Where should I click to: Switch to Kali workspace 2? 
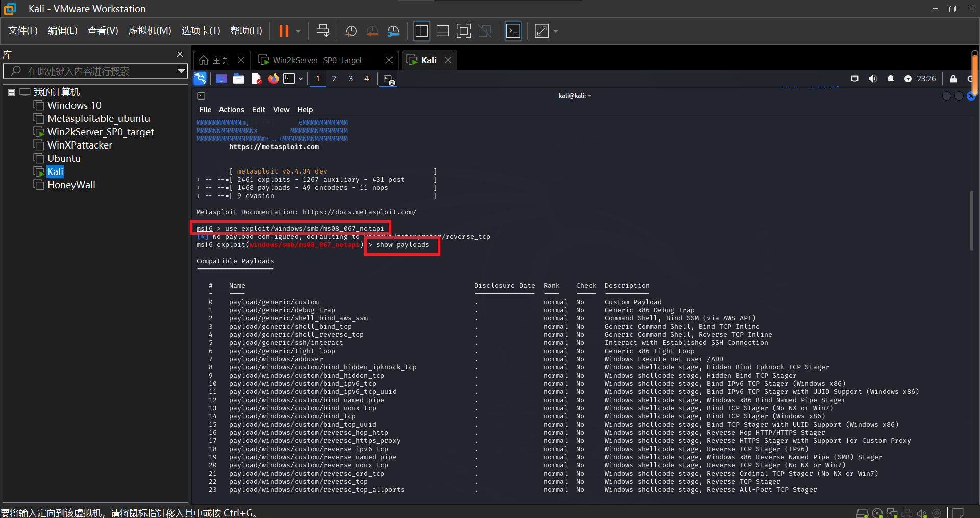(334, 79)
